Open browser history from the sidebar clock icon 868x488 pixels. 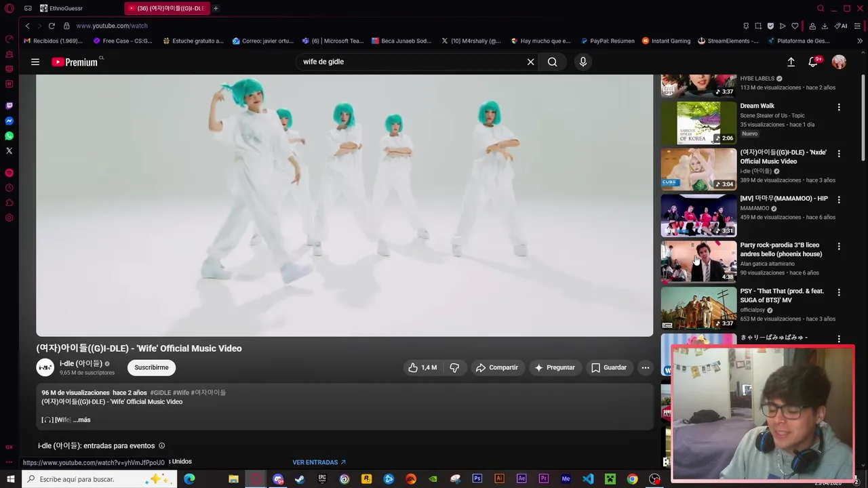[9, 188]
